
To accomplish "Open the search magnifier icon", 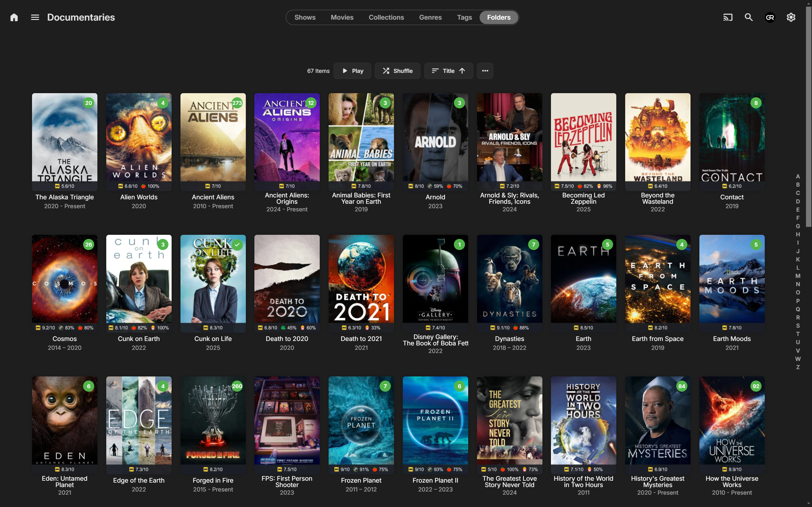I will point(749,17).
